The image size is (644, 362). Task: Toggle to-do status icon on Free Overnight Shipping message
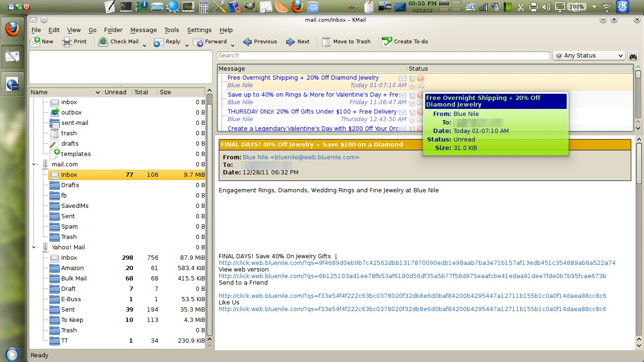[x=412, y=78]
